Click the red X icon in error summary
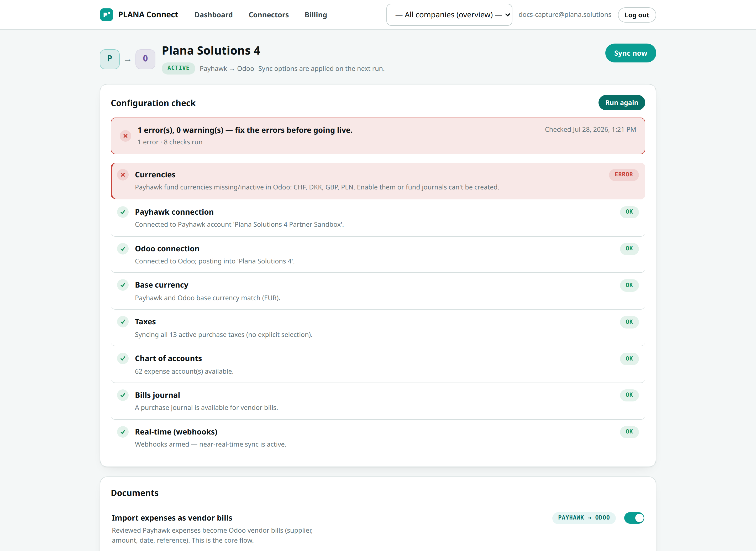Viewport: 756px width, 551px height. coord(125,136)
